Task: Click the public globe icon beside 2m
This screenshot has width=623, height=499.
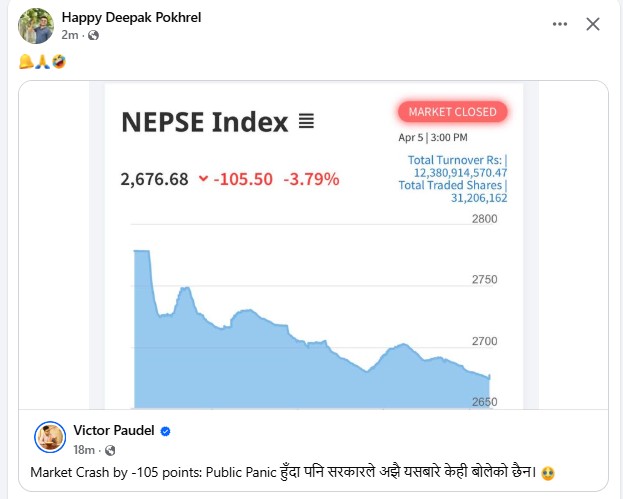Action: click(x=94, y=36)
